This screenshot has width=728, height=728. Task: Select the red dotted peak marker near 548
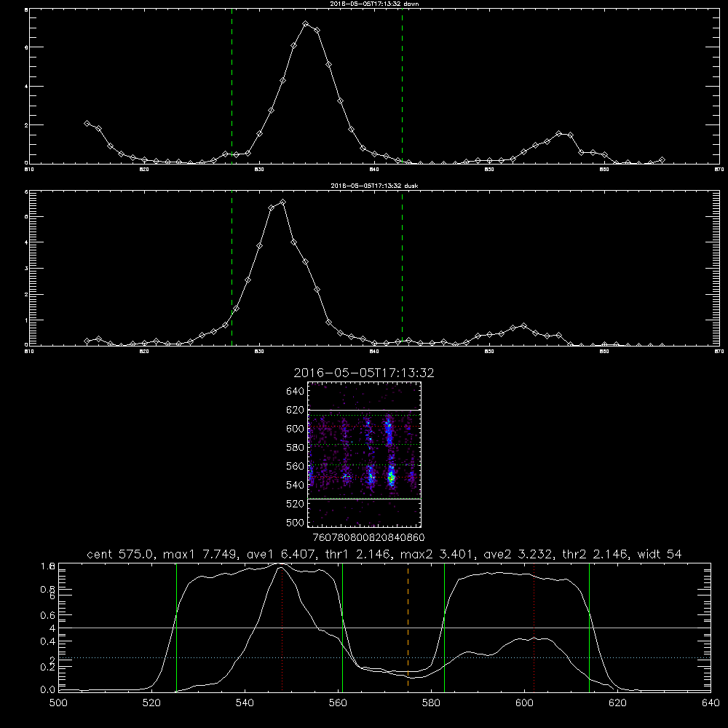click(282, 627)
